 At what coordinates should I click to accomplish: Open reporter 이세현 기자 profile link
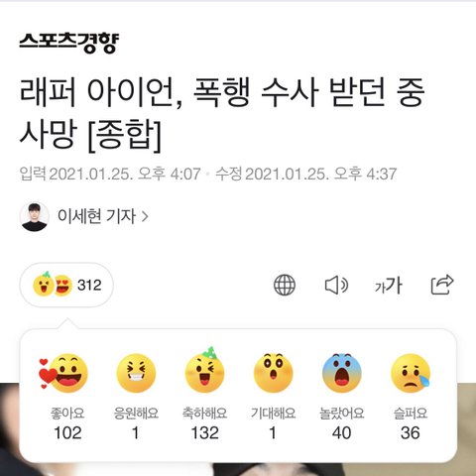click(96, 216)
